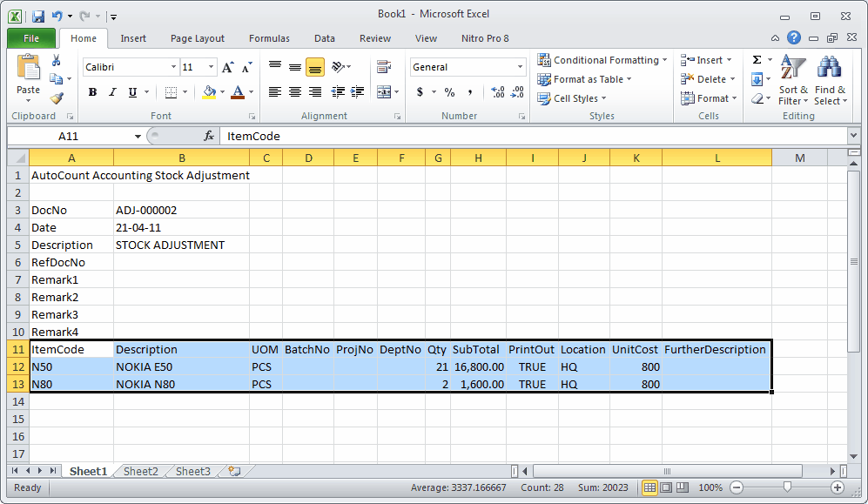
Task: Increase font size with Grow Font
Action: pyautogui.click(x=227, y=68)
